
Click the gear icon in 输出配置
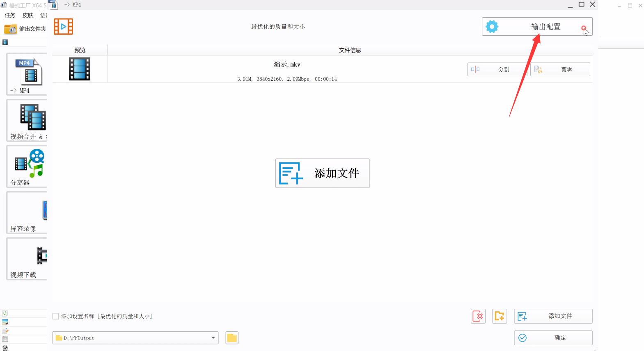click(492, 27)
